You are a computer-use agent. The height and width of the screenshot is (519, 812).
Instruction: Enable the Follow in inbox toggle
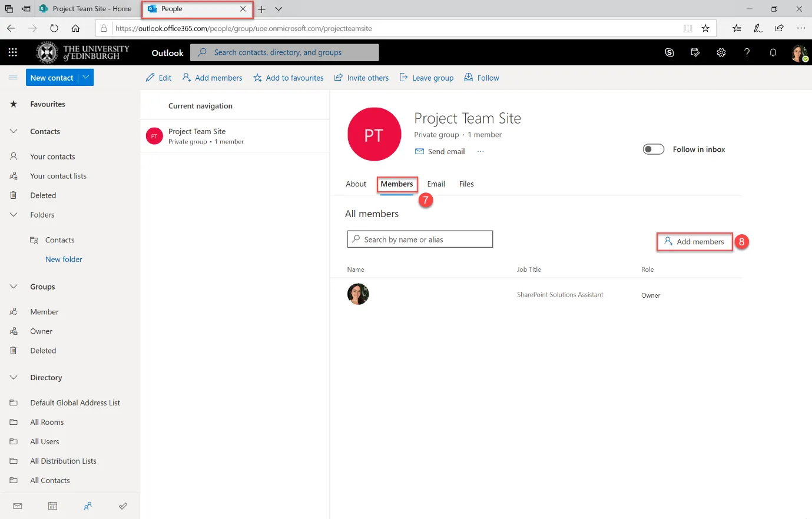653,149
